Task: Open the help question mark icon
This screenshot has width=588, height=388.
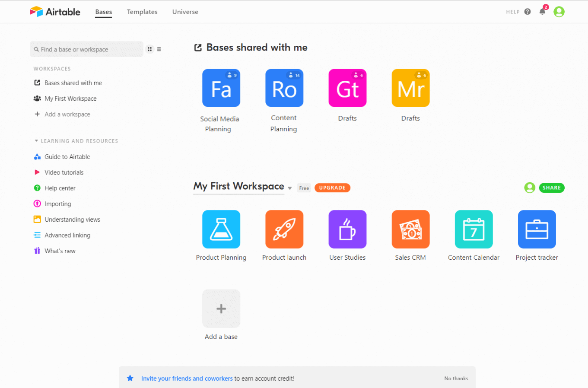Action: point(528,12)
